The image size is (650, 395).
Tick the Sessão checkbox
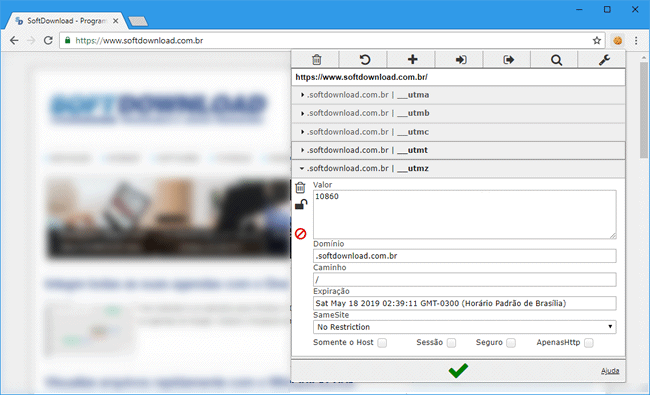tap(451, 343)
